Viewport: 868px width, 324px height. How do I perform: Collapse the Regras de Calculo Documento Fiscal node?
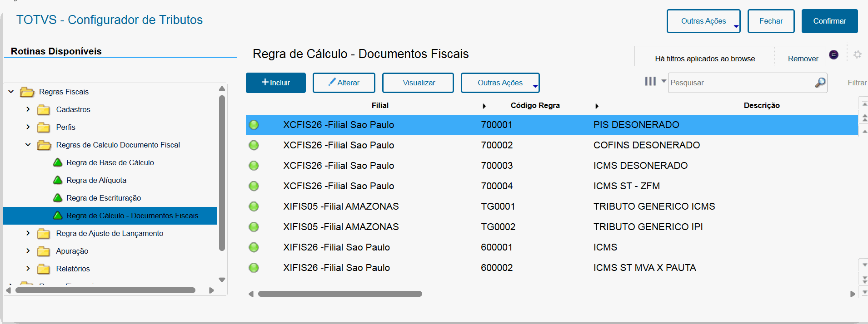click(28, 145)
